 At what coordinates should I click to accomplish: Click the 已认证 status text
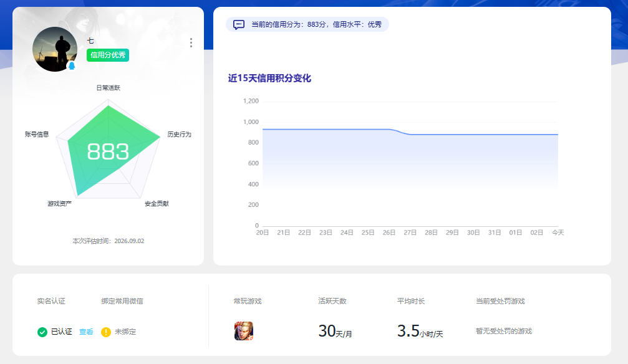point(62,332)
